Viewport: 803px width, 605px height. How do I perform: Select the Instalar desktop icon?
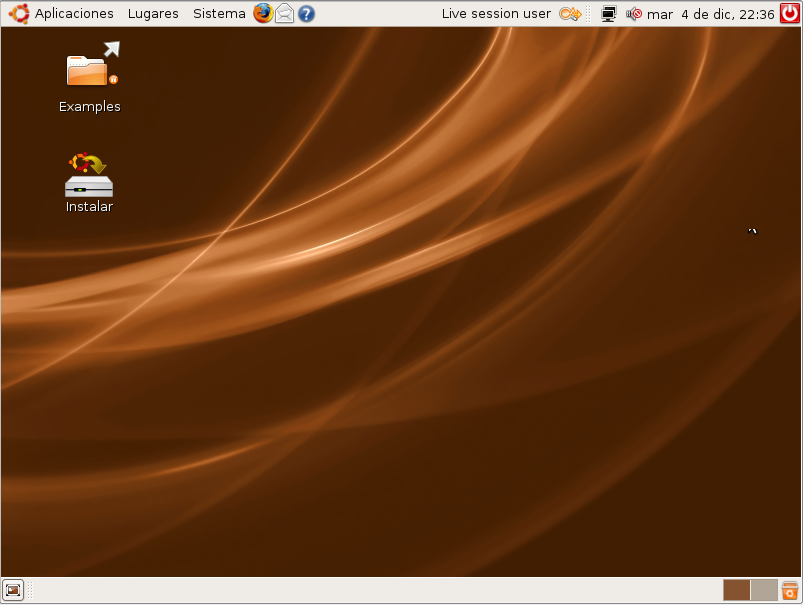tap(89, 175)
